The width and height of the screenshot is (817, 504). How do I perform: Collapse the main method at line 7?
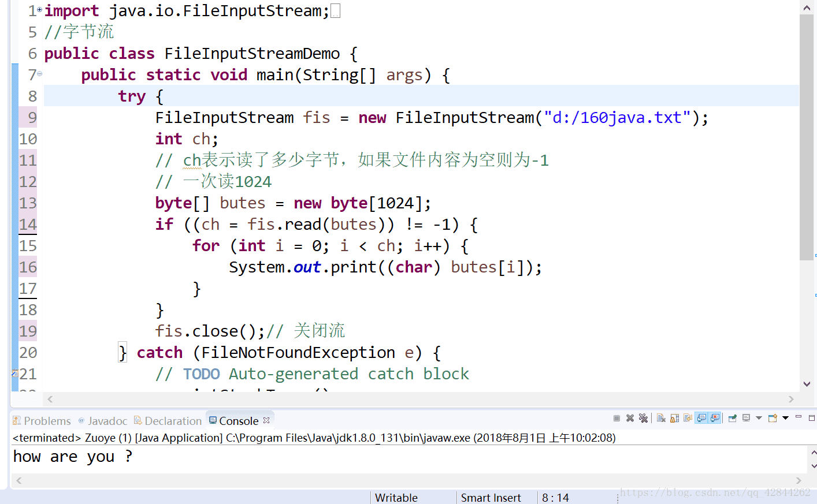pos(39,73)
